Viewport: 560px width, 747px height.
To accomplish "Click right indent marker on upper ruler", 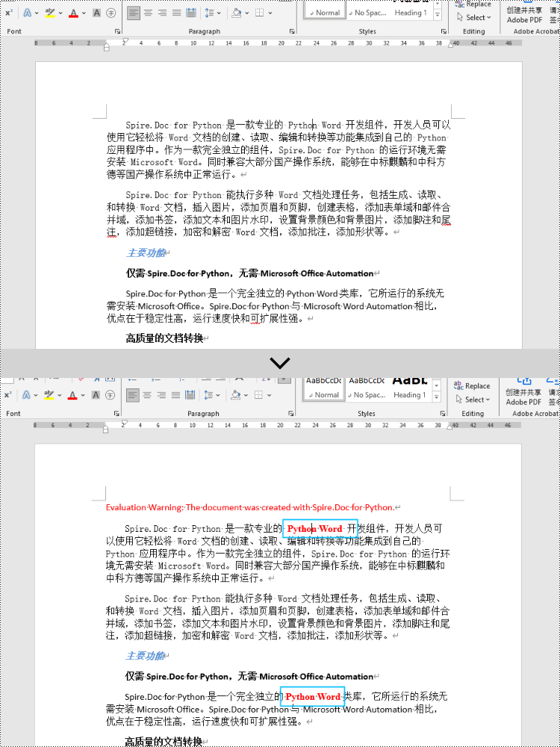I will [451, 45].
